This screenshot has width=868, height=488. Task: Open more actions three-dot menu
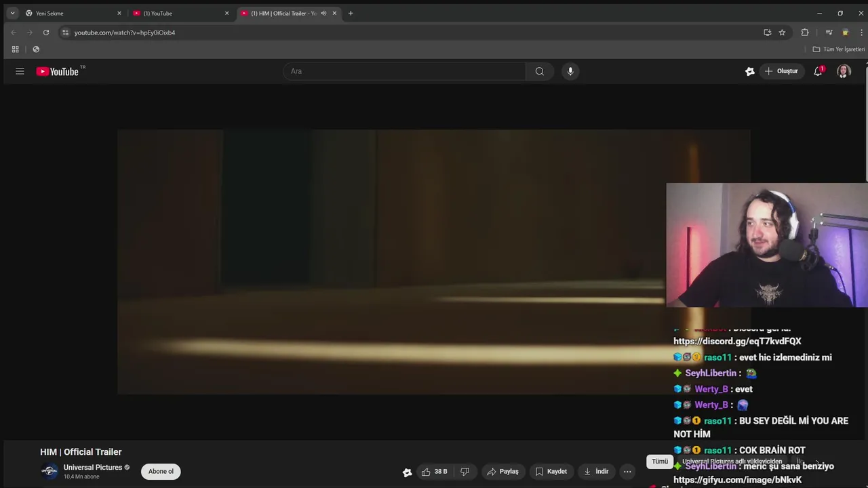coord(627,472)
